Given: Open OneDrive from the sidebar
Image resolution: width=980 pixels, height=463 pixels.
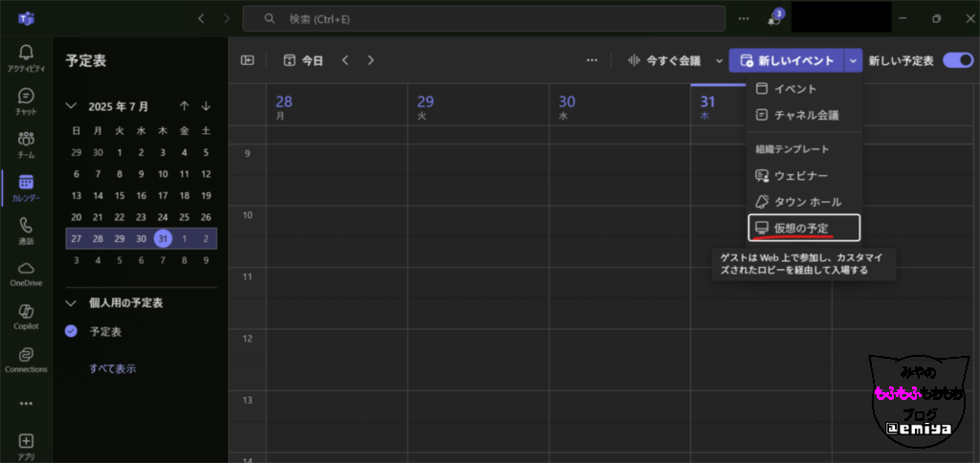Looking at the screenshot, I should (26, 273).
